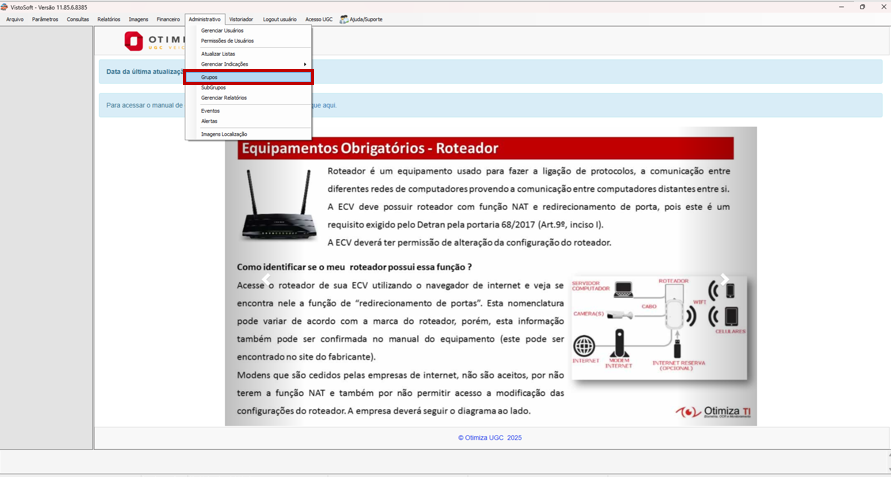Open the Financeiro menu
Image resolution: width=891 pixels, height=477 pixels.
168,19
